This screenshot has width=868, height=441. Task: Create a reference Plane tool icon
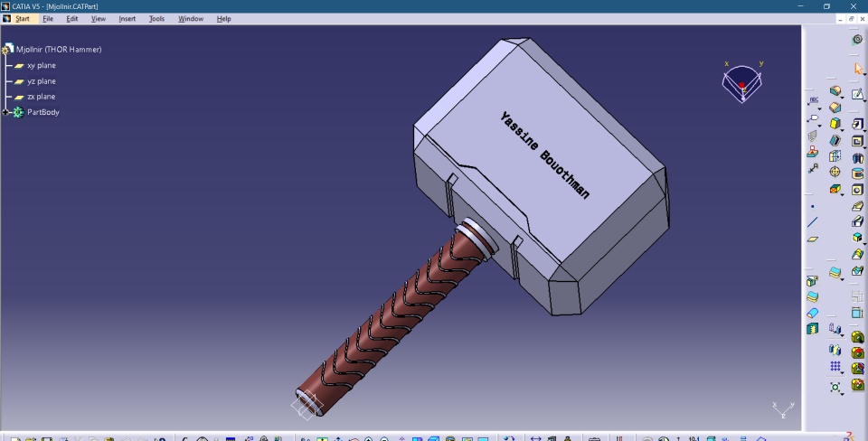click(812, 239)
